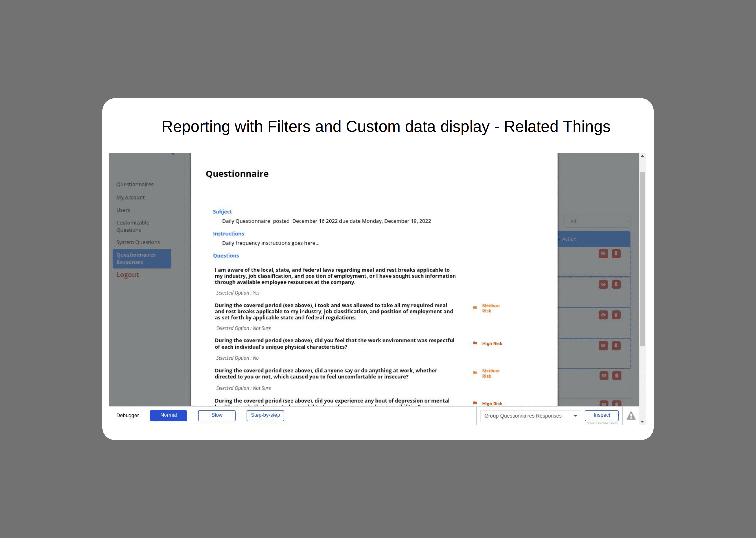Open System Questions page
Viewport: 756px width, 538px height.
click(138, 242)
